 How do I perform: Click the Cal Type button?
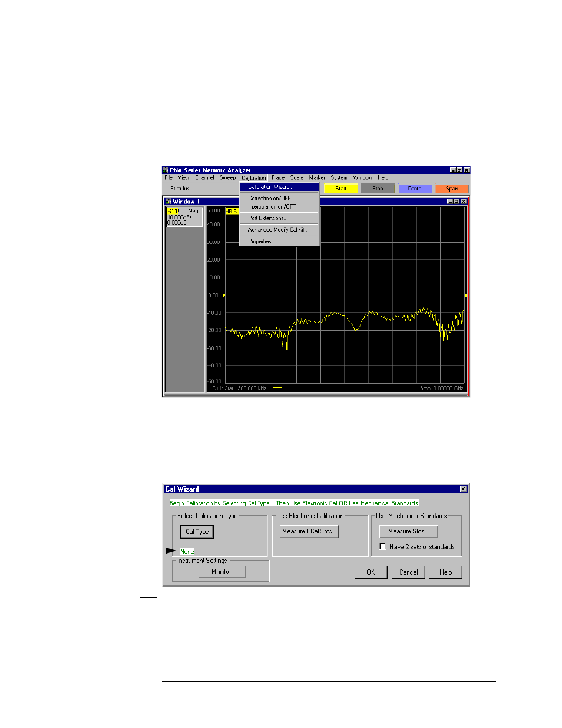coord(197,532)
